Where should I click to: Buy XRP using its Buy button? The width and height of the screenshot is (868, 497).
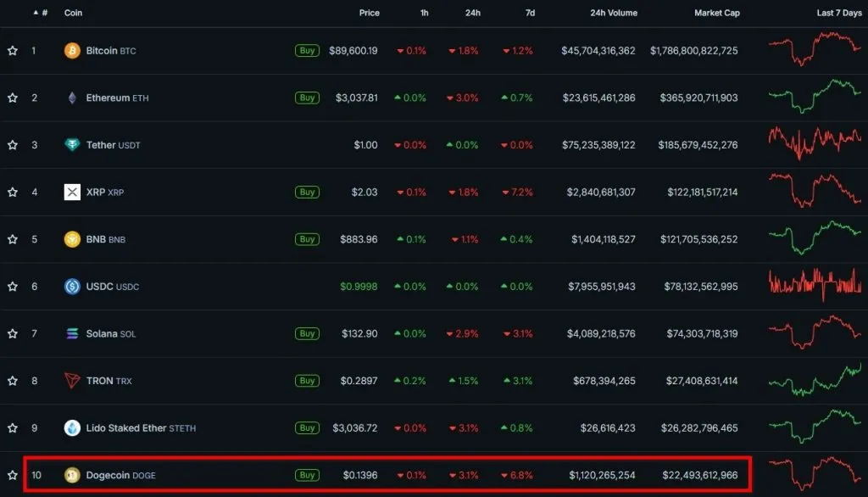pyautogui.click(x=307, y=192)
